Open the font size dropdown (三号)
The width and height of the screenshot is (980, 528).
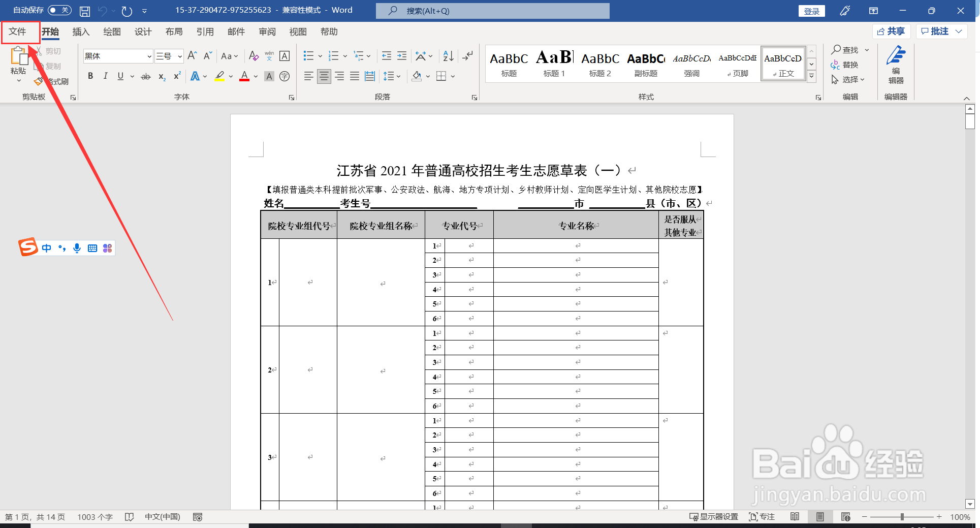coord(180,56)
